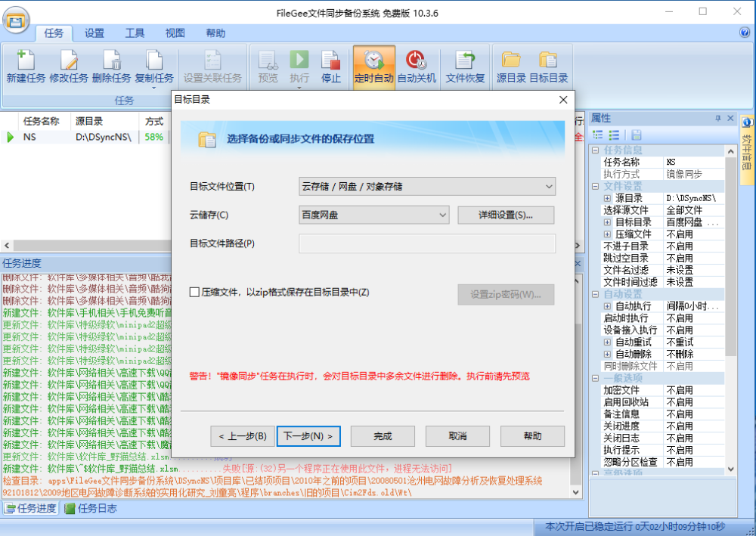Viewport: 756px width, 536px height.
Task: Close the 任务进度 panel
Action: coord(578,264)
